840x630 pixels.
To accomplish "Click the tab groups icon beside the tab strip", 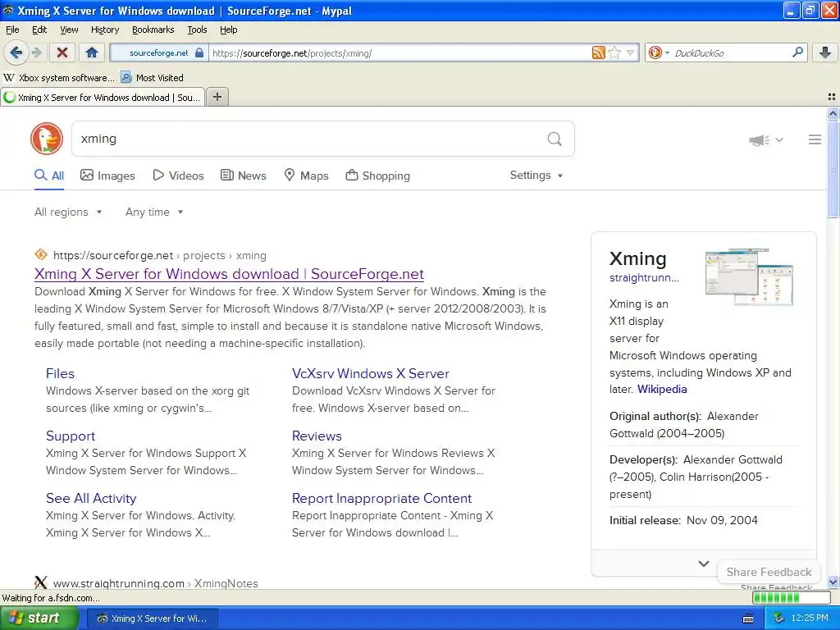I will coord(832,97).
